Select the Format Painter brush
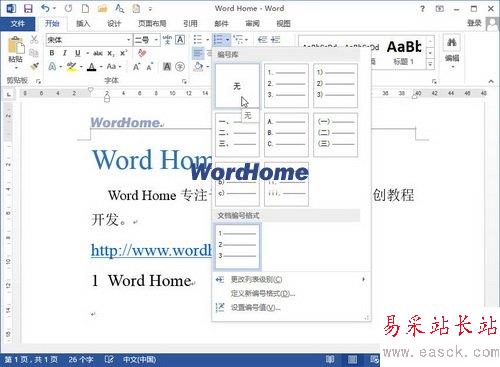Screen dimensions: 500x367 click(x=34, y=66)
